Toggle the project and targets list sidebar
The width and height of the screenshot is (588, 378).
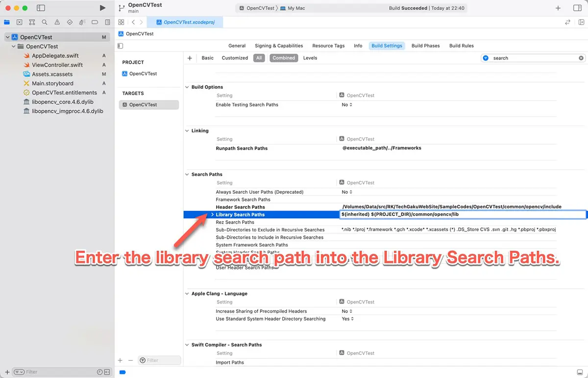121,46
